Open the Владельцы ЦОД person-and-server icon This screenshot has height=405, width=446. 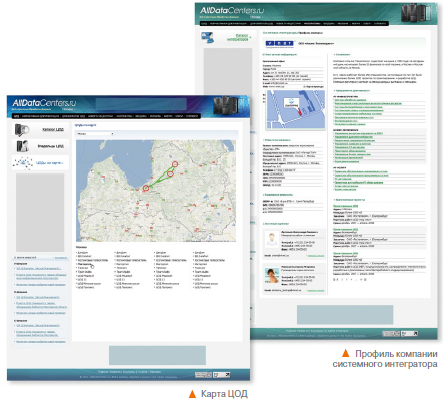coord(22,146)
